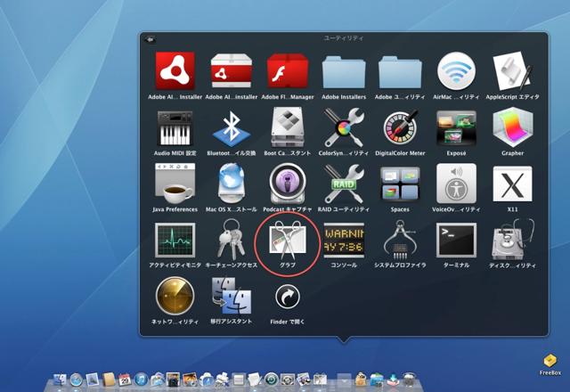The image size is (570, 392).
Task: Launch the Grapher app
Action: pos(512,128)
